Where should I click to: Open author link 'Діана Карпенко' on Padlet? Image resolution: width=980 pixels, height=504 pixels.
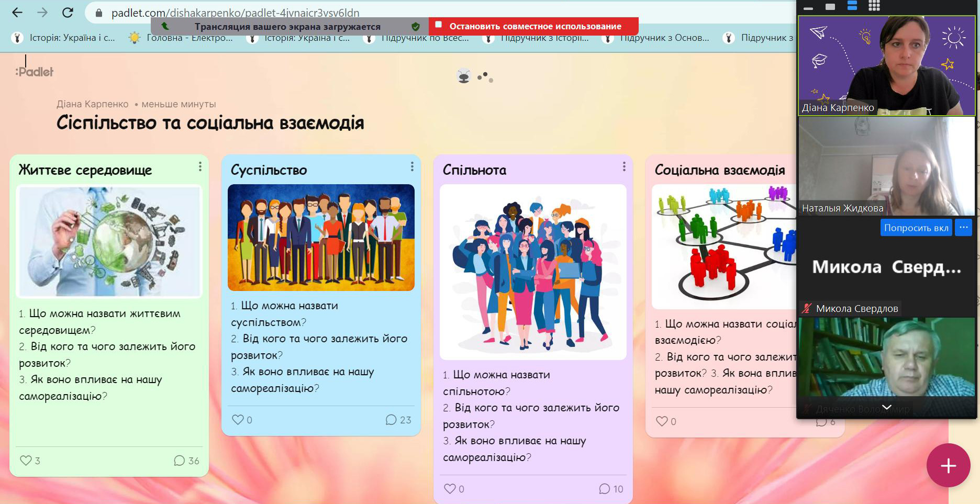point(92,104)
